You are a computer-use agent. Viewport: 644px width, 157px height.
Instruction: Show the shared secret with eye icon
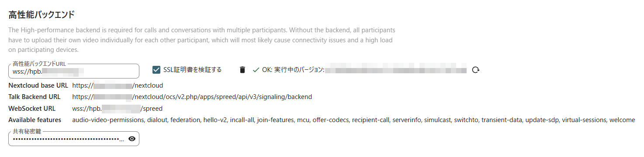click(x=132, y=139)
